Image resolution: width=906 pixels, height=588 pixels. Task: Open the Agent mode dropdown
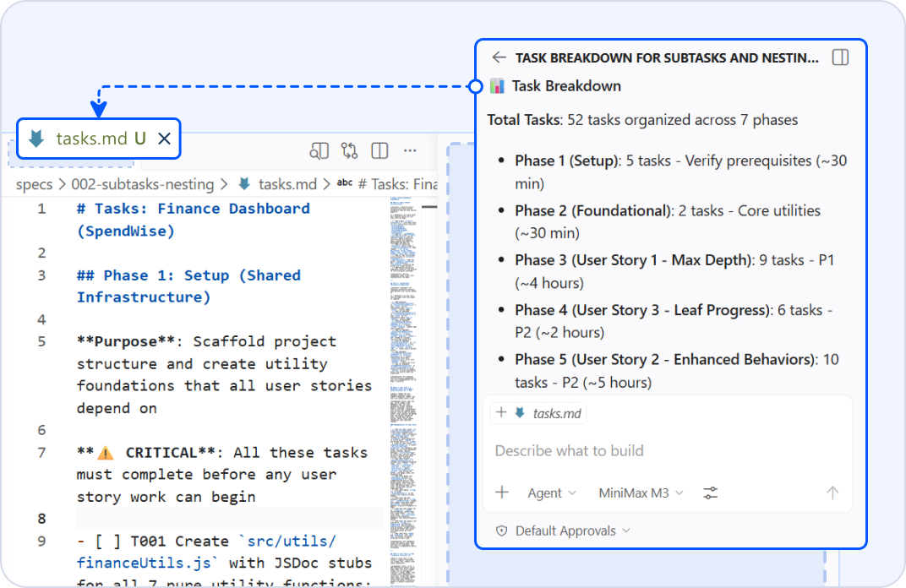click(552, 493)
